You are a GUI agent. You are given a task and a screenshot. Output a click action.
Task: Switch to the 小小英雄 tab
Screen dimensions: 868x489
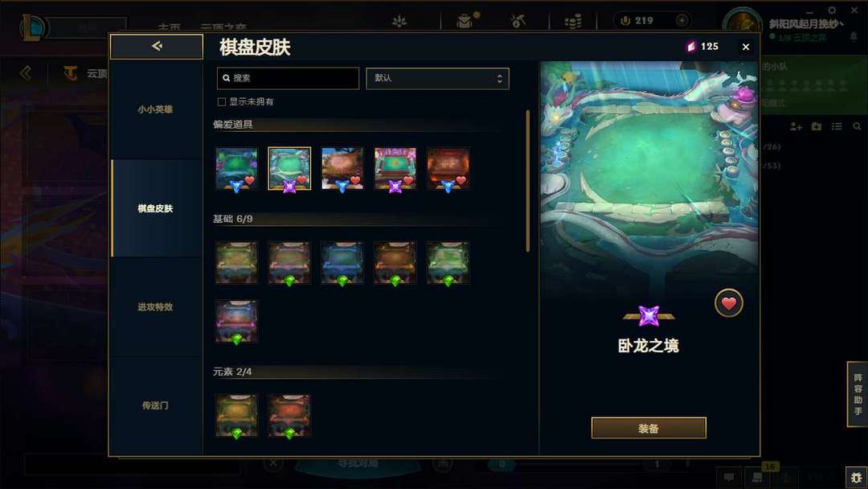pyautogui.click(x=156, y=109)
